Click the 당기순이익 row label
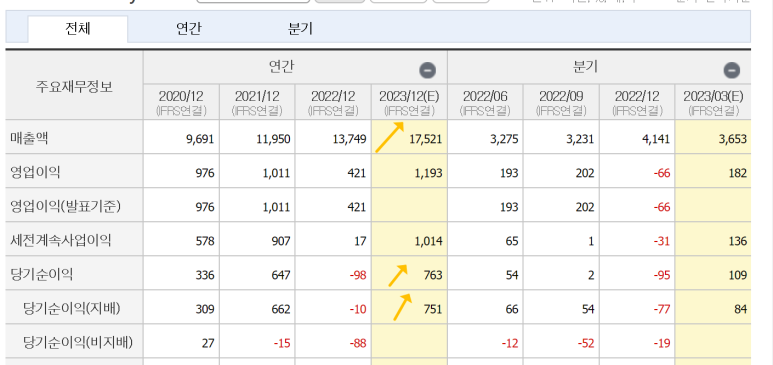 click(41, 275)
